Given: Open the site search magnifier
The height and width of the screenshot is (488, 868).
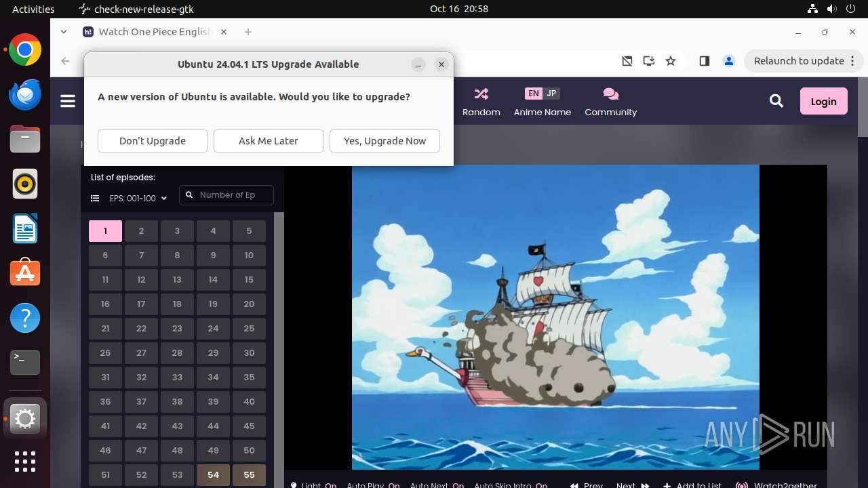Looking at the screenshot, I should [776, 101].
